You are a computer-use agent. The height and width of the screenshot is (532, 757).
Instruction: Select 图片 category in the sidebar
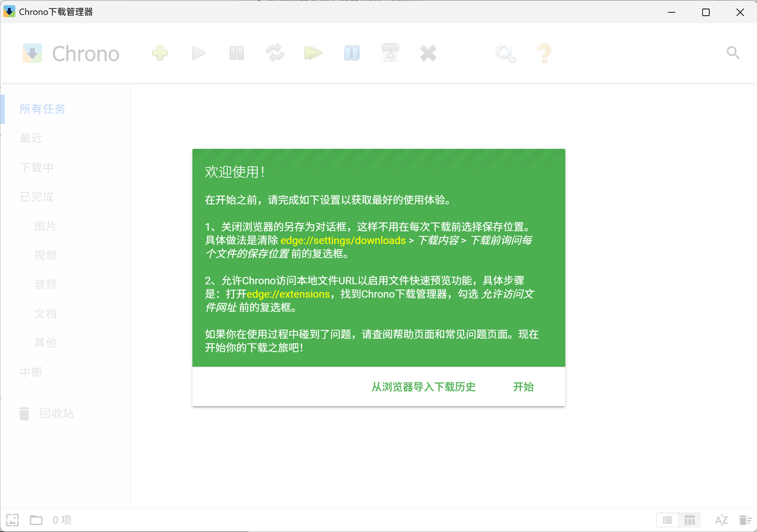(45, 226)
